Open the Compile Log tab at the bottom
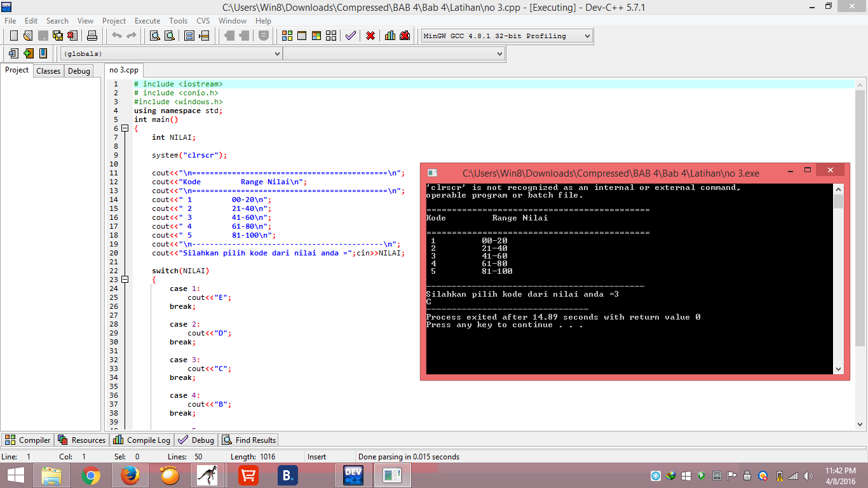 click(x=142, y=440)
